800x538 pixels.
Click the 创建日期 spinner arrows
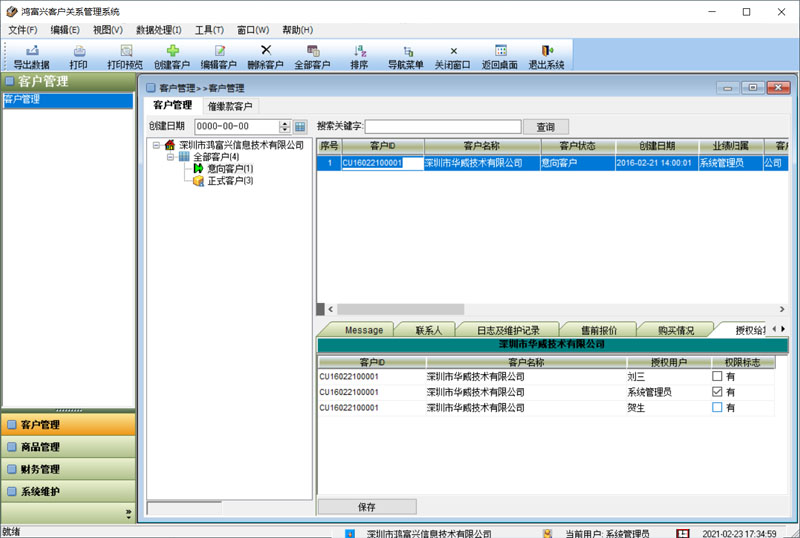click(x=285, y=127)
